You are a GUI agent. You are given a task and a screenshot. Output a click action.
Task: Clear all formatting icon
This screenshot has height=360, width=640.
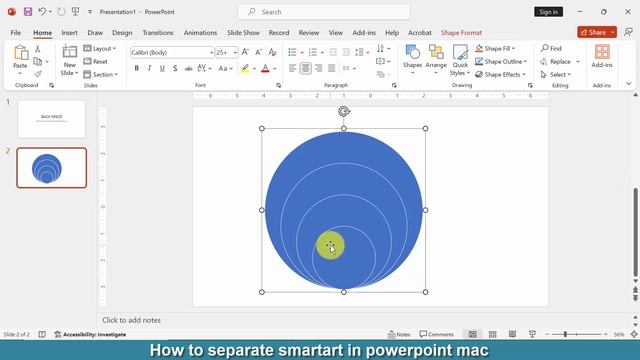(273, 52)
